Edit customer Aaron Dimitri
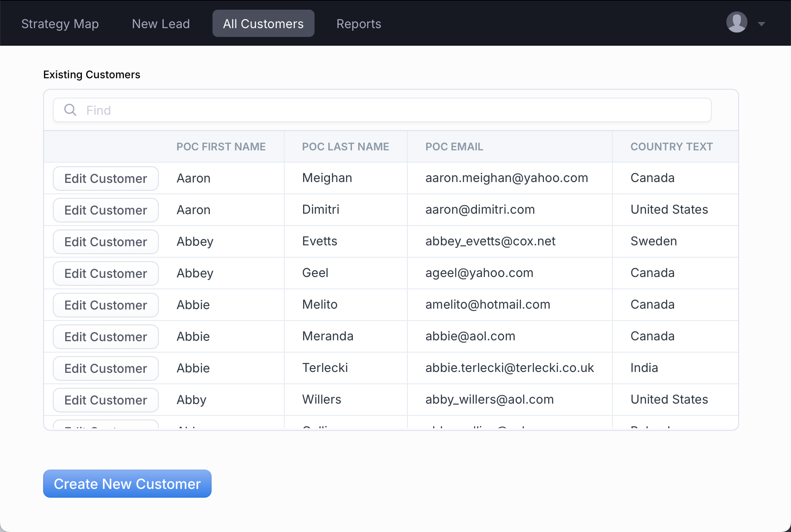This screenshot has width=791, height=532. pos(106,210)
